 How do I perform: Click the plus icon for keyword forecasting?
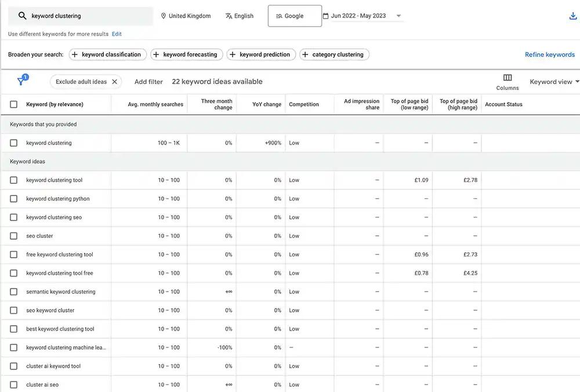[x=156, y=55]
